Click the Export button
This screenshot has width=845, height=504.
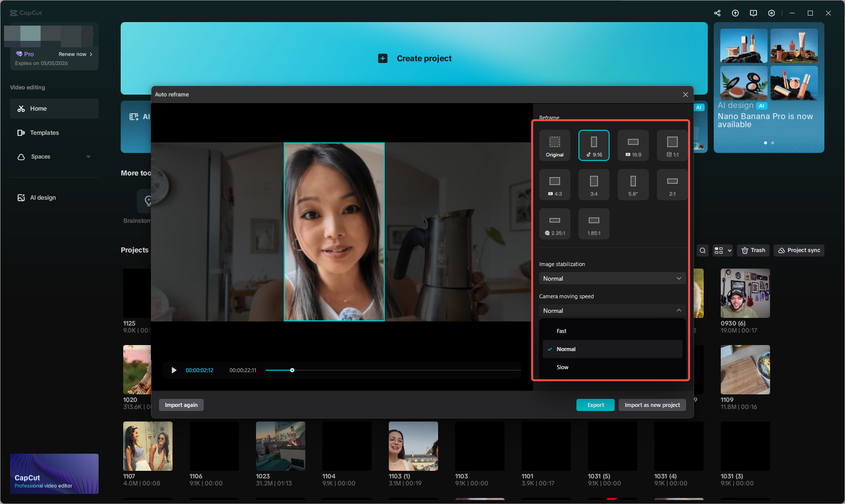[595, 405]
